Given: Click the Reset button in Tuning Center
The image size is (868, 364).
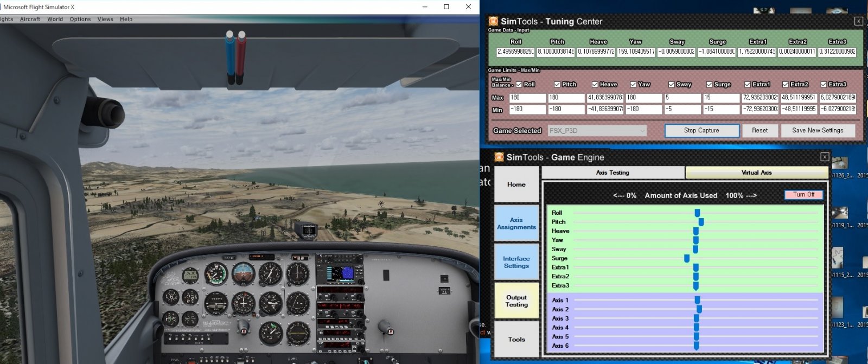Looking at the screenshot, I should point(759,130).
